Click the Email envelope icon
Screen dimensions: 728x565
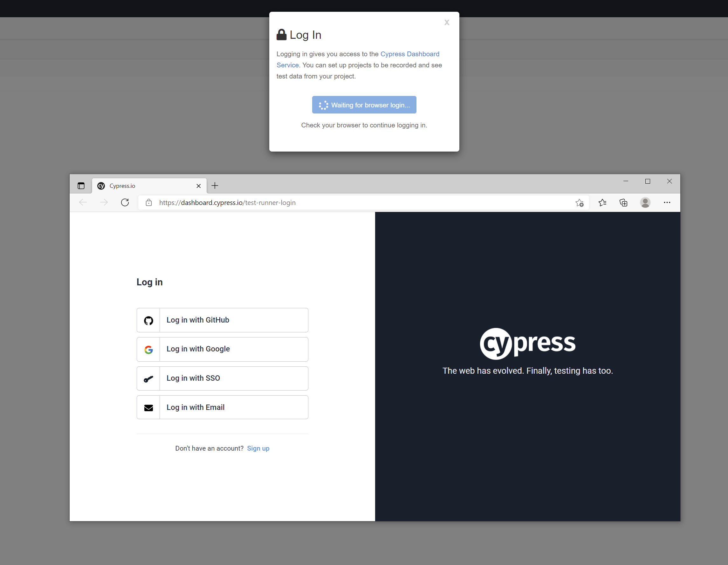[148, 408]
